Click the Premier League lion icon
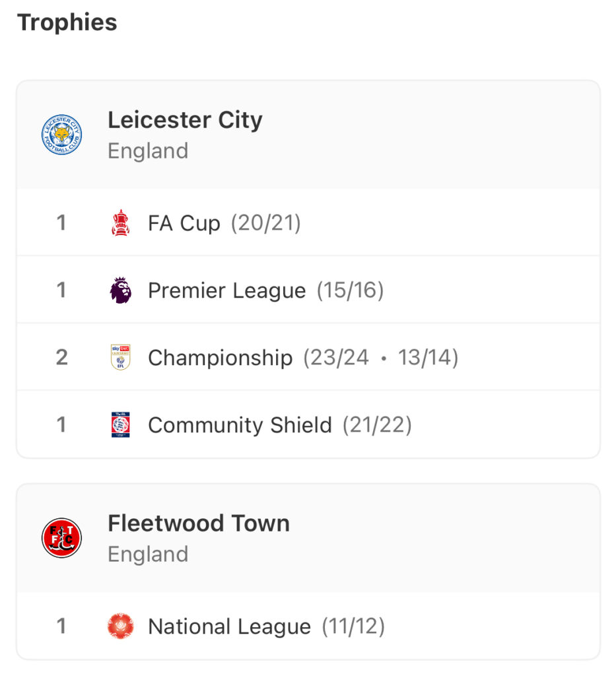 point(120,290)
